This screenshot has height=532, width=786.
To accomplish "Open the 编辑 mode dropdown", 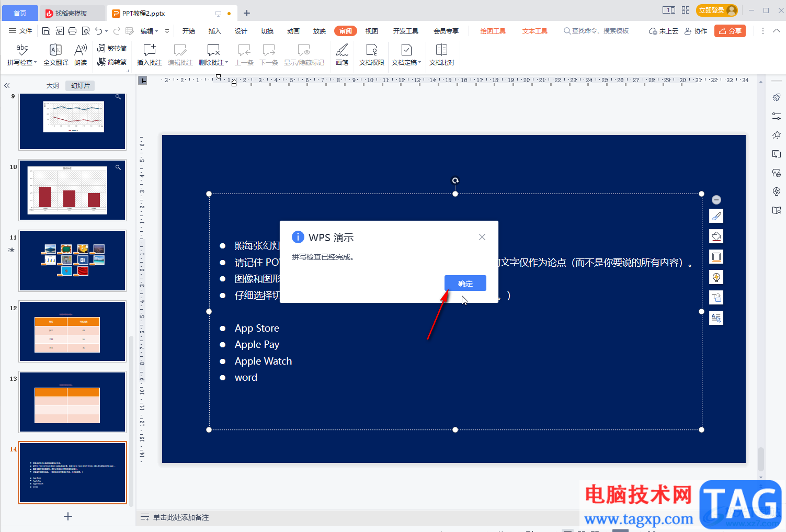I will click(x=150, y=31).
